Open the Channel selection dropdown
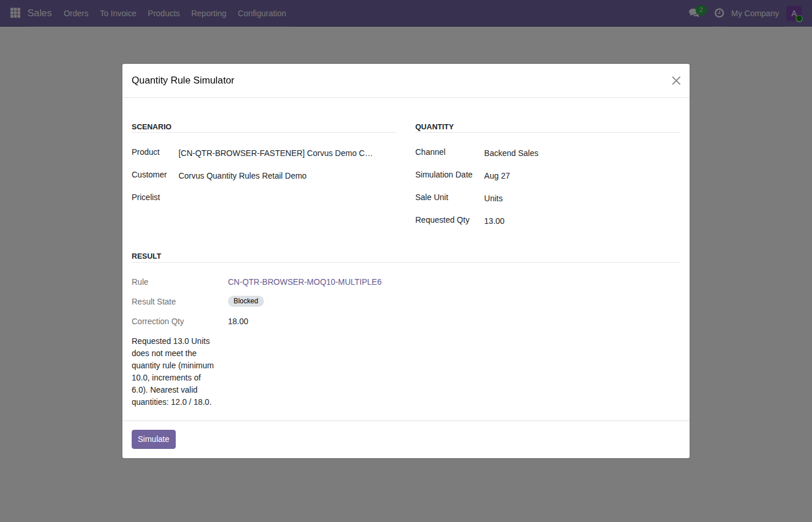 point(582,153)
